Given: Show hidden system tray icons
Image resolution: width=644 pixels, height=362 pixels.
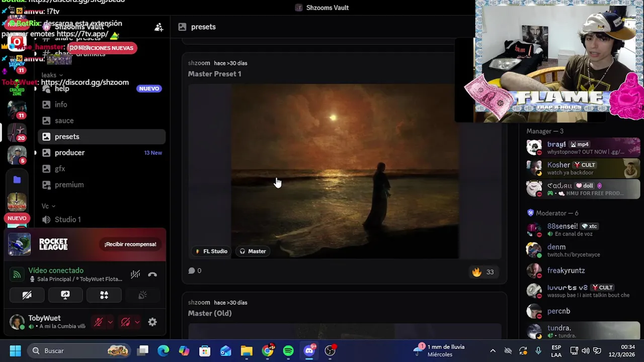Looking at the screenshot, I should [493, 351].
